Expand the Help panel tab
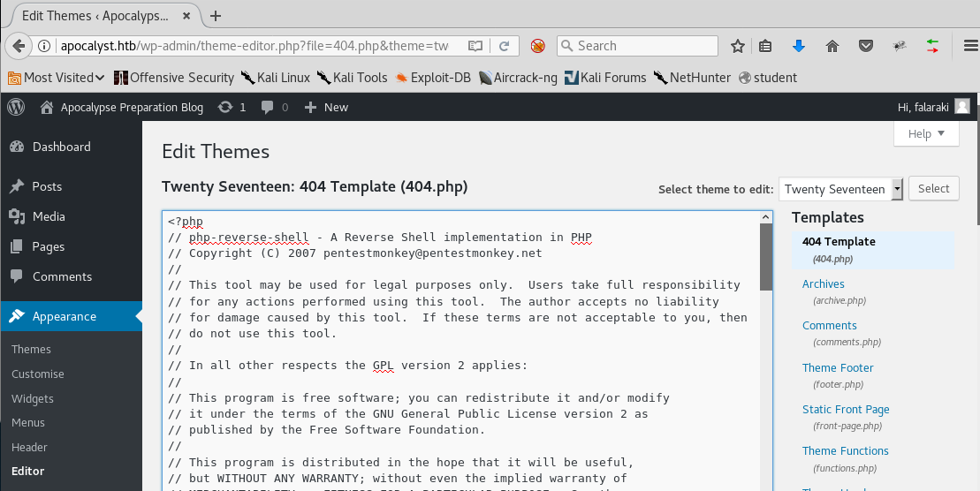 (x=926, y=133)
